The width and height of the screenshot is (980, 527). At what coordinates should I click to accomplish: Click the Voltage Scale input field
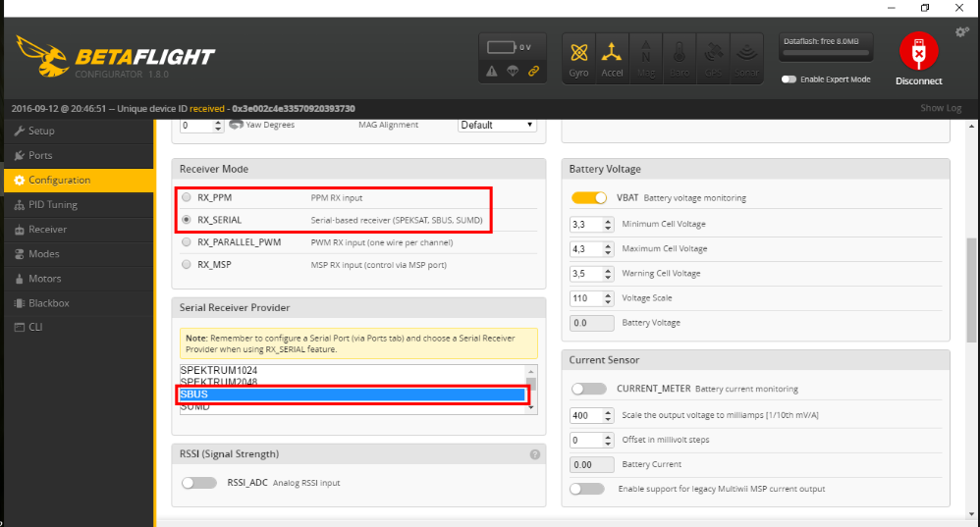591,298
